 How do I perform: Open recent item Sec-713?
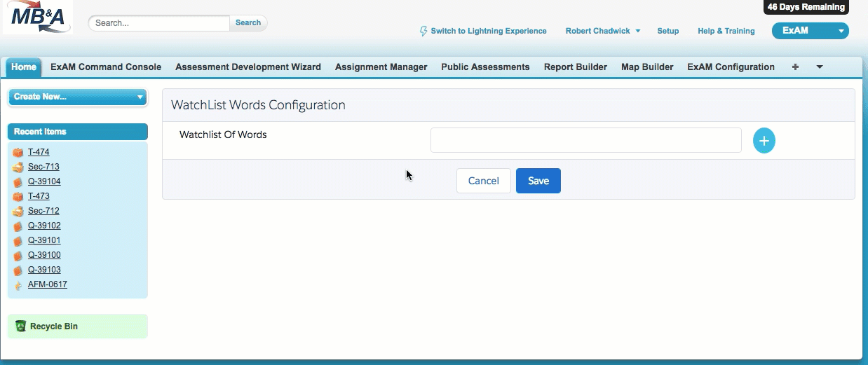point(43,167)
